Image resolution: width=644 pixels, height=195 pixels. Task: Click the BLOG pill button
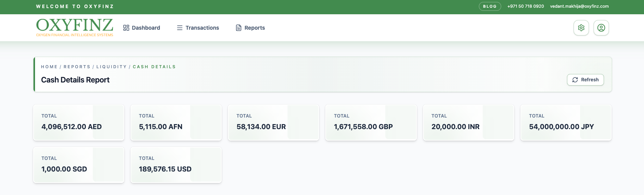490,6
